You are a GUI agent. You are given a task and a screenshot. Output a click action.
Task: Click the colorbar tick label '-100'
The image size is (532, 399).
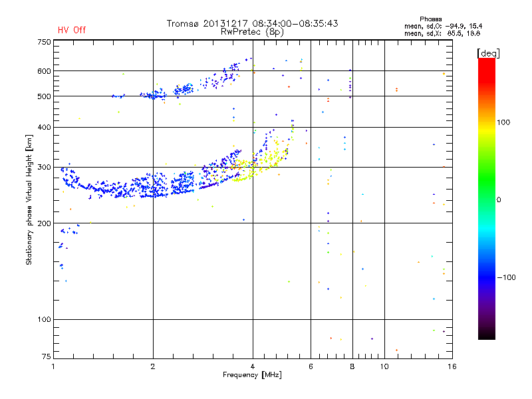507,277
